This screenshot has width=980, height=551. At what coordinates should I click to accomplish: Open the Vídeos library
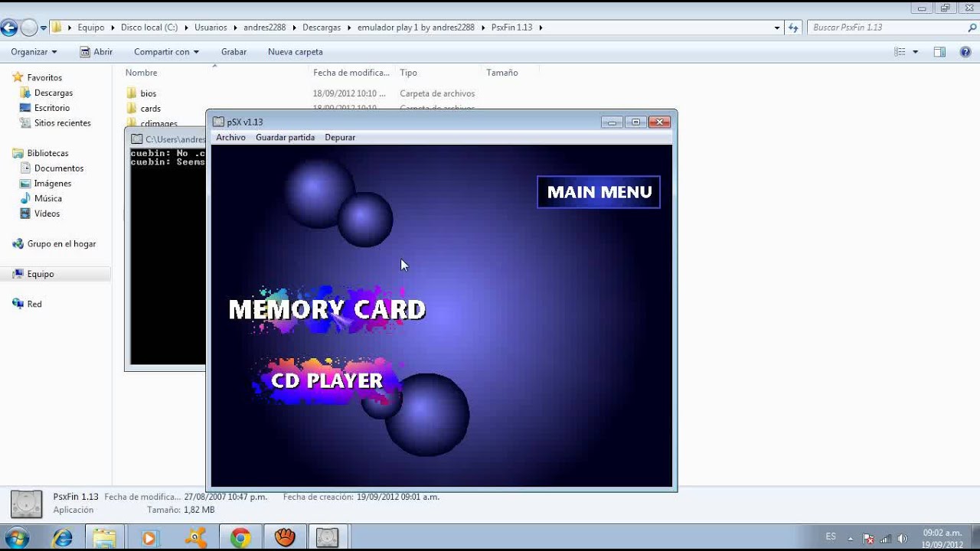click(x=47, y=214)
